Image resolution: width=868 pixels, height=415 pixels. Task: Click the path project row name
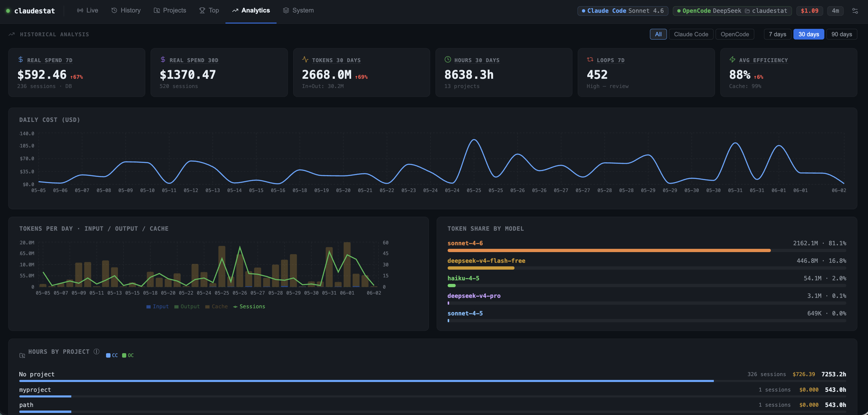(26, 405)
